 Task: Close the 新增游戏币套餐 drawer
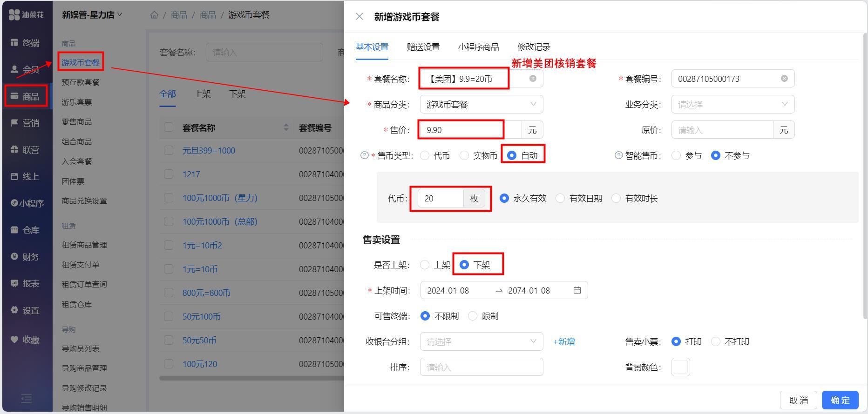(359, 16)
